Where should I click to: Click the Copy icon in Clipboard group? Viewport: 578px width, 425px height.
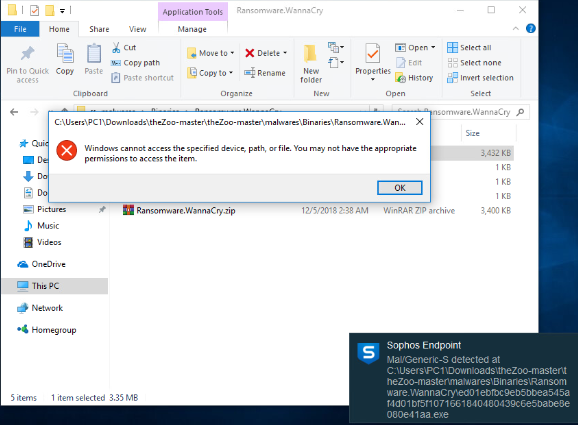coord(65,53)
